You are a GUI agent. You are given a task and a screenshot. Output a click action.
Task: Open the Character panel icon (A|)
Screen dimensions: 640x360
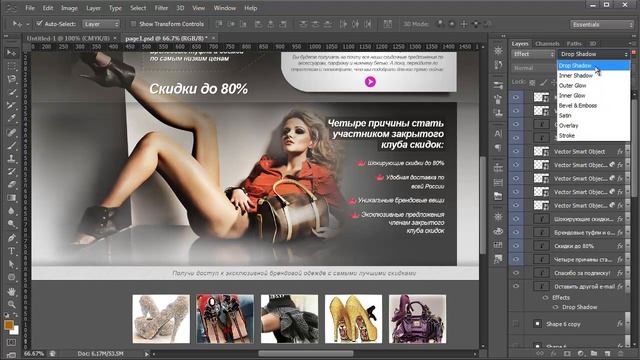[498, 133]
